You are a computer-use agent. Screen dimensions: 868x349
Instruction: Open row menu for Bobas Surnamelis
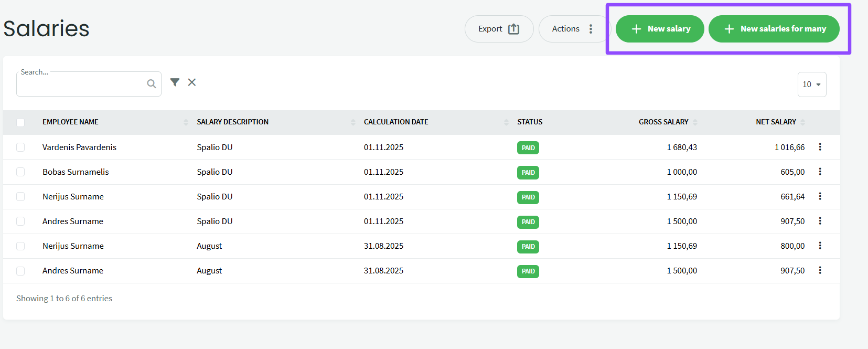(820, 172)
